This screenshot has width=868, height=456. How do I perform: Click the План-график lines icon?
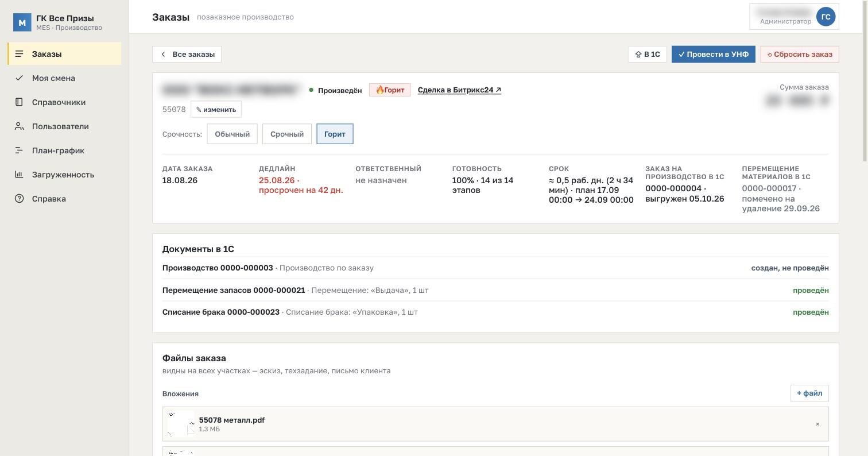tap(19, 150)
